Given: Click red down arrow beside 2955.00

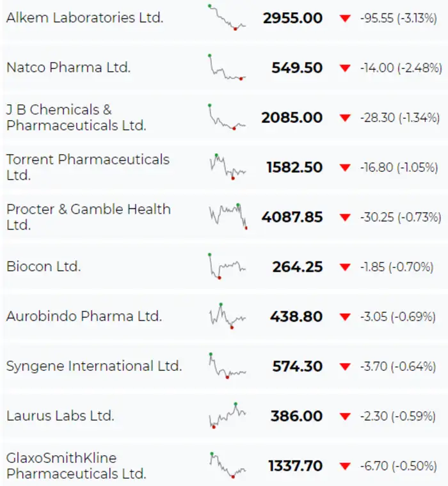Looking at the screenshot, I should (346, 19).
